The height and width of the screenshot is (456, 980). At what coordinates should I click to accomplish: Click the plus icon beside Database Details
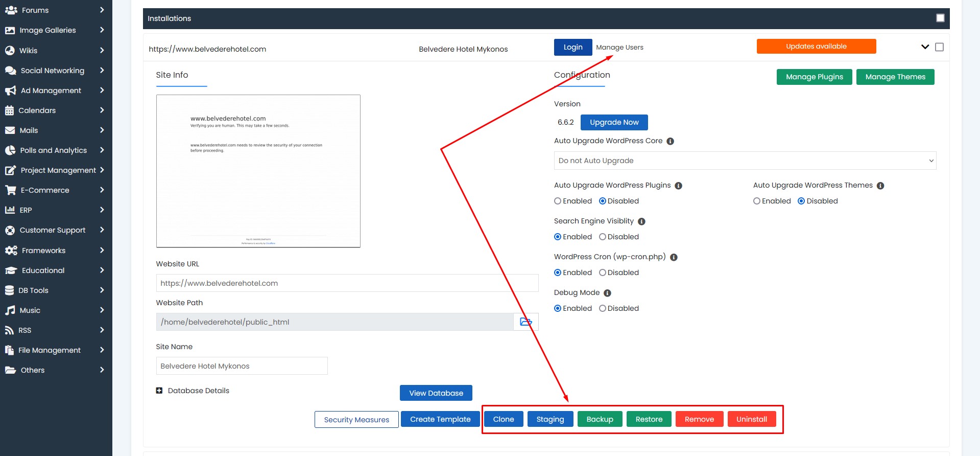159,391
